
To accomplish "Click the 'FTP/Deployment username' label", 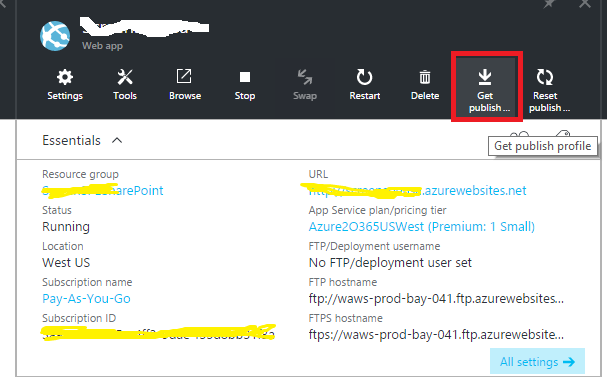I will tap(374, 246).
